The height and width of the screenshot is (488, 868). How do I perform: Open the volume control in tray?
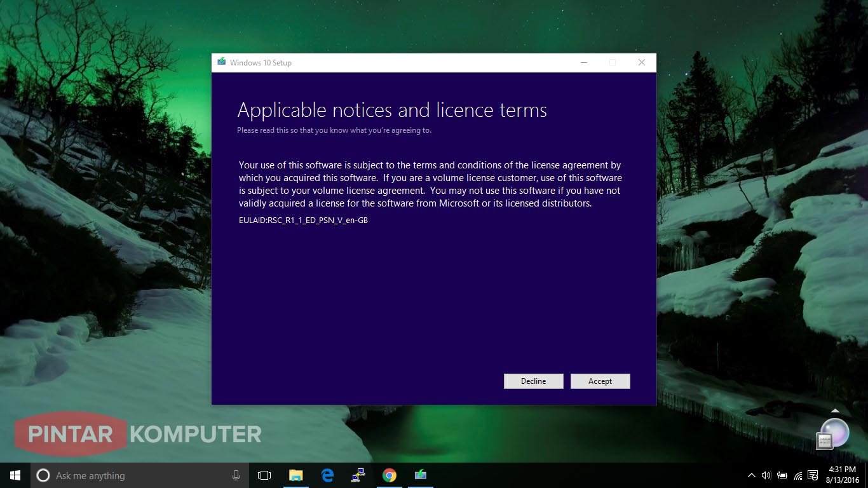click(766, 475)
